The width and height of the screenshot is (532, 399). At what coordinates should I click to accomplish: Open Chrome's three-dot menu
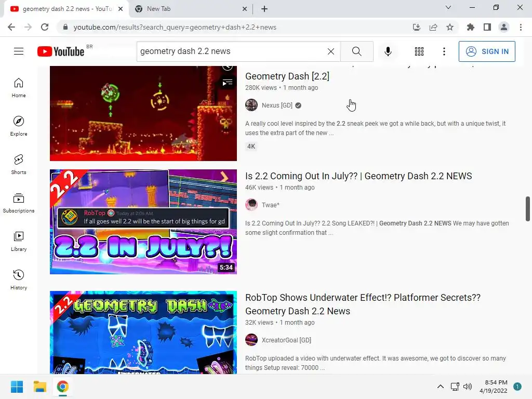coord(521,27)
